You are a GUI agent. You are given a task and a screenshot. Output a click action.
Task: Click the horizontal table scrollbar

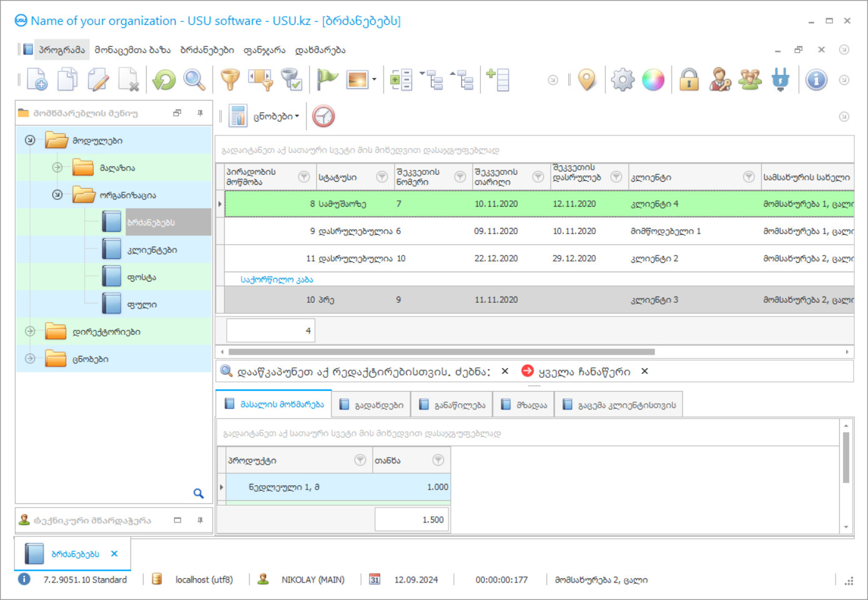tap(441, 352)
